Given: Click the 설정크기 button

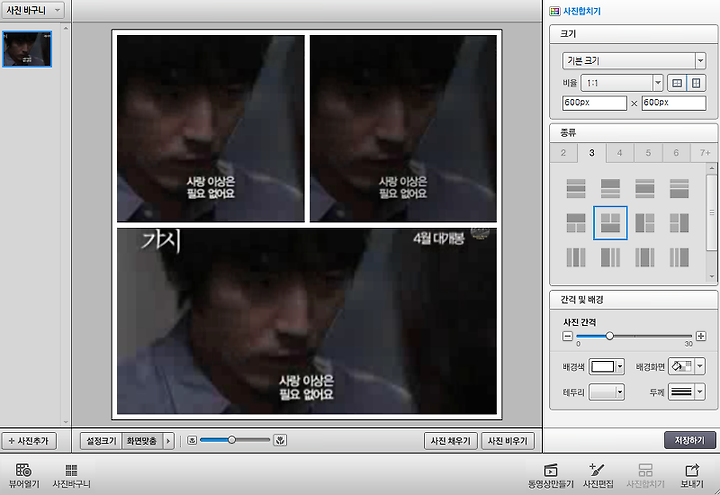Looking at the screenshot, I should click(x=101, y=441).
